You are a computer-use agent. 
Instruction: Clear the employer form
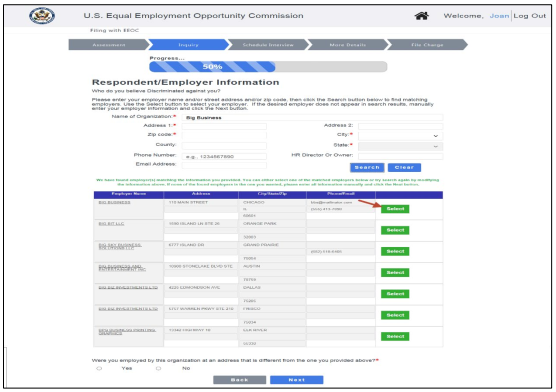pos(404,167)
